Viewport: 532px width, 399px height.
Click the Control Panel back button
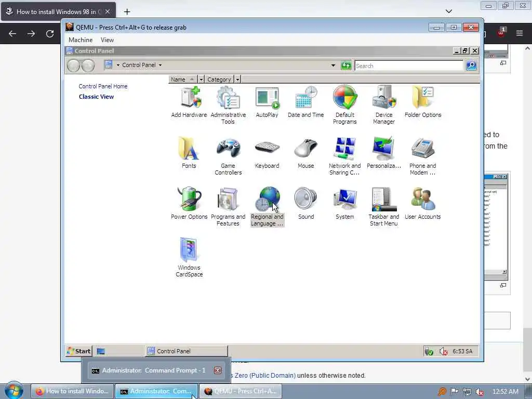pyautogui.click(x=73, y=65)
